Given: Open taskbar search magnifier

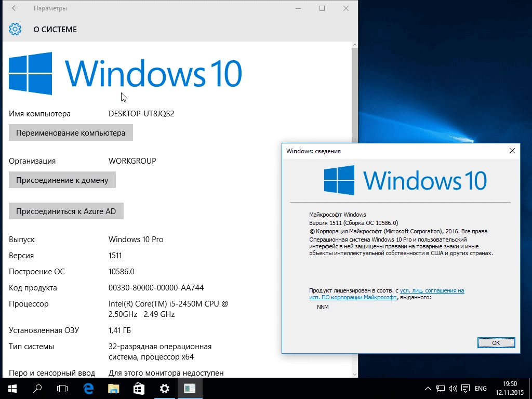Looking at the screenshot, I should tap(37, 389).
